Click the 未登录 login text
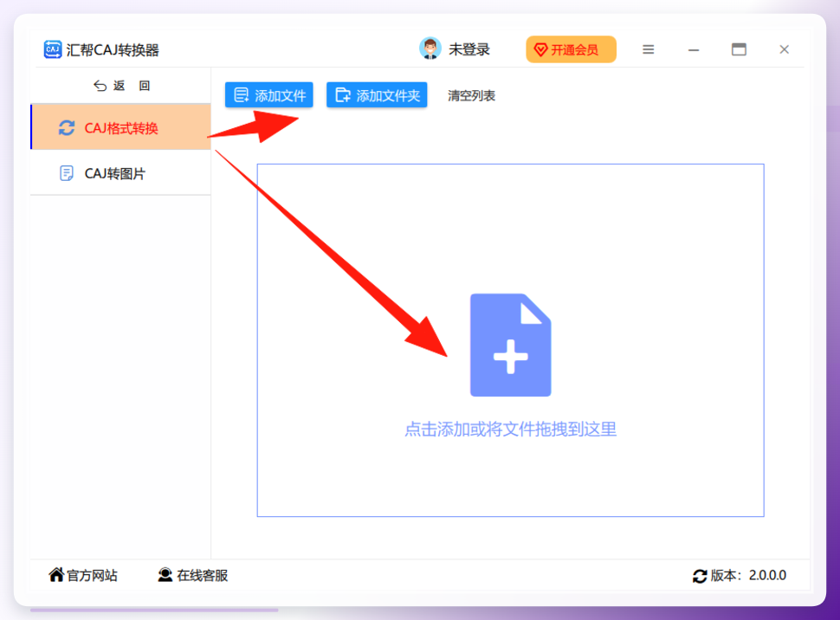This screenshot has height=620, width=840. point(469,49)
